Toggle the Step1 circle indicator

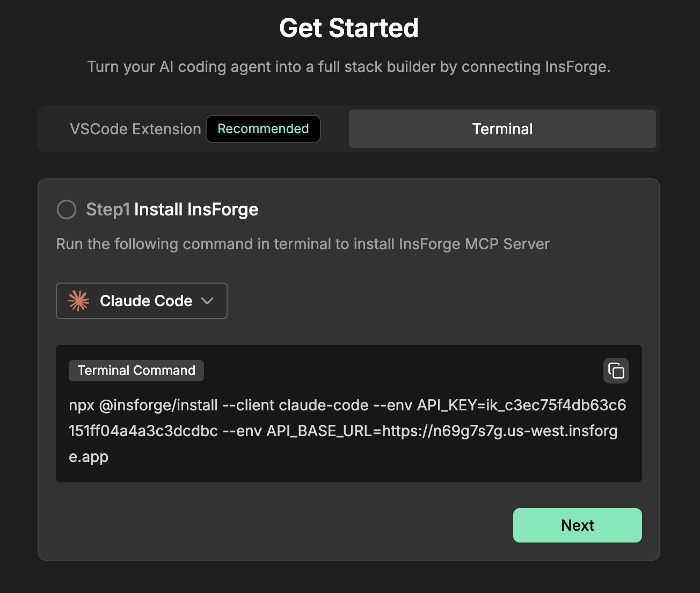coord(67,209)
